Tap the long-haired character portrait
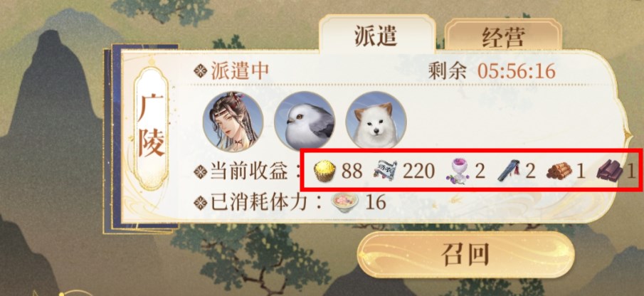Image resolution: width=644 pixels, height=296 pixels. [233, 122]
